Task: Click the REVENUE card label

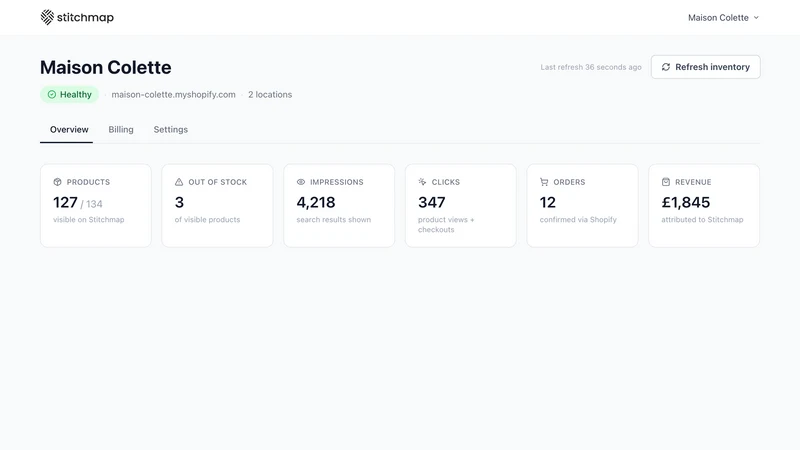Action: coord(693,182)
